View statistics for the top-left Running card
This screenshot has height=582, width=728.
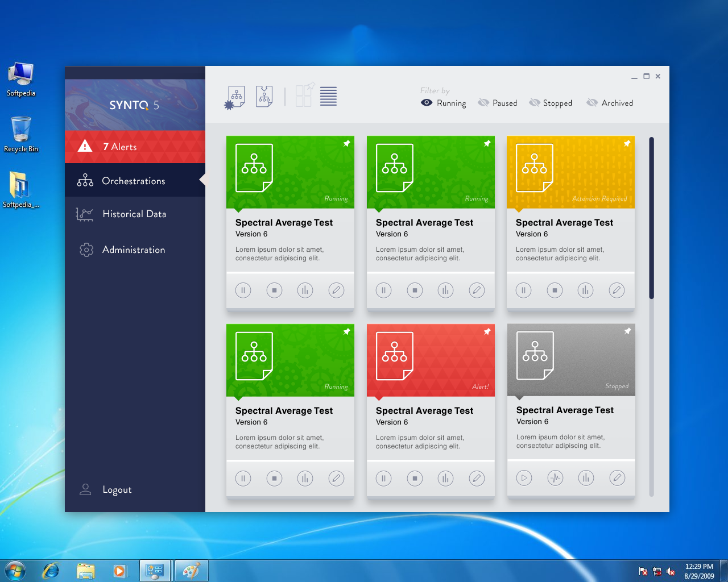(x=305, y=290)
